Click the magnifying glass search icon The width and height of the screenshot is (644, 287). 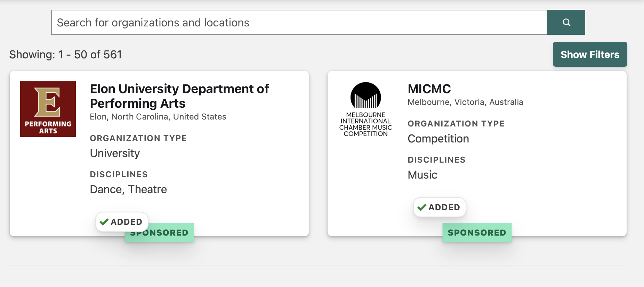pyautogui.click(x=566, y=22)
